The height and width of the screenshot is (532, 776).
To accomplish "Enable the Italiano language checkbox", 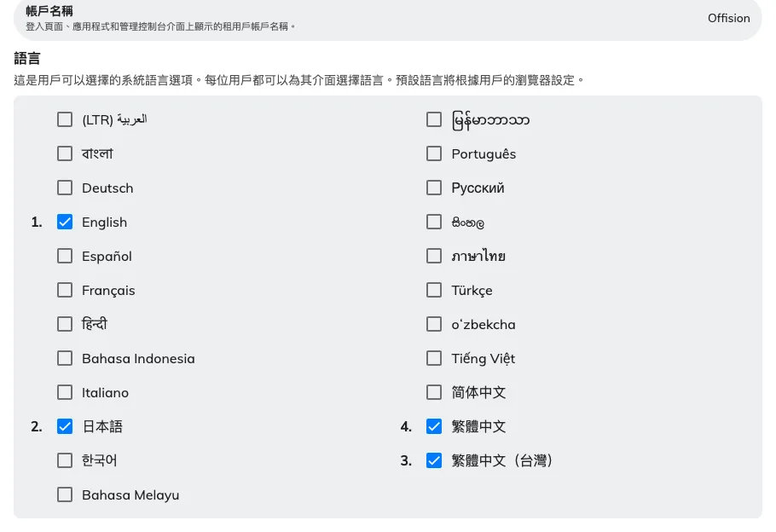I will click(x=65, y=392).
